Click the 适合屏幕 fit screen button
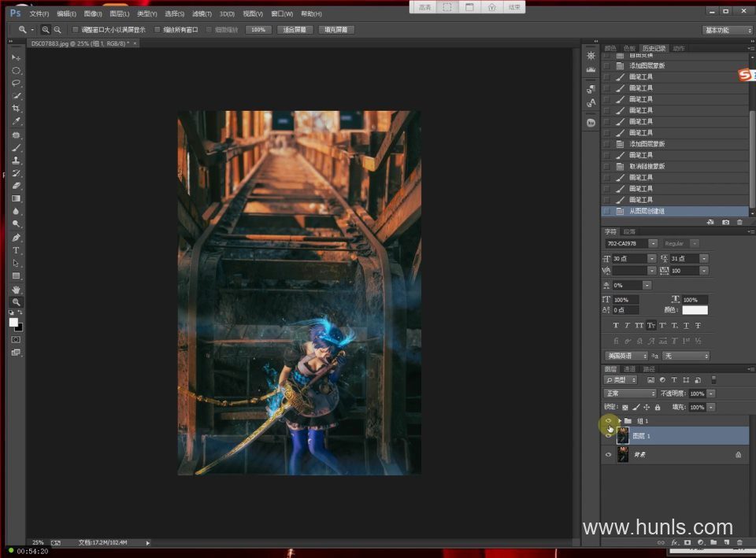This screenshot has width=756, height=558. 295,30
